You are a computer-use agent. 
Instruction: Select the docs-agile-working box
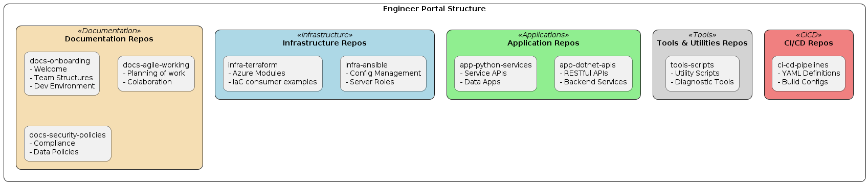pos(156,74)
